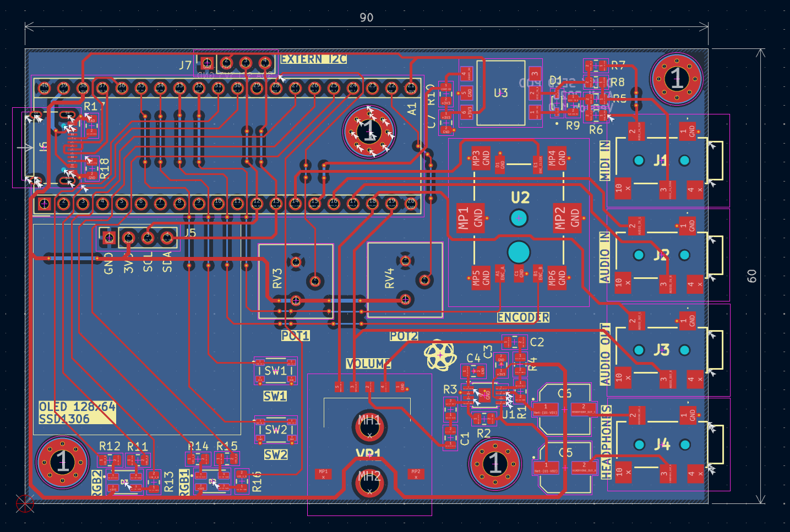Image resolution: width=790 pixels, height=532 pixels.
Task: Click the J5 reference label
Action: tap(190, 233)
